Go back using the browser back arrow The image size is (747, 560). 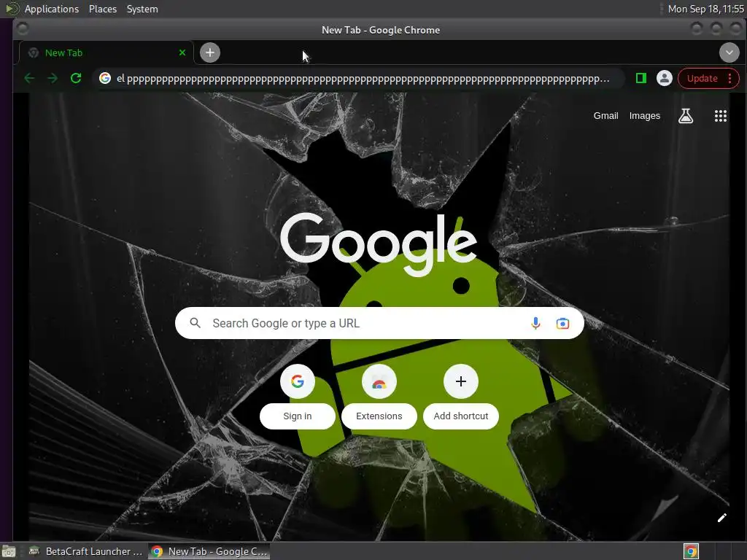29,78
